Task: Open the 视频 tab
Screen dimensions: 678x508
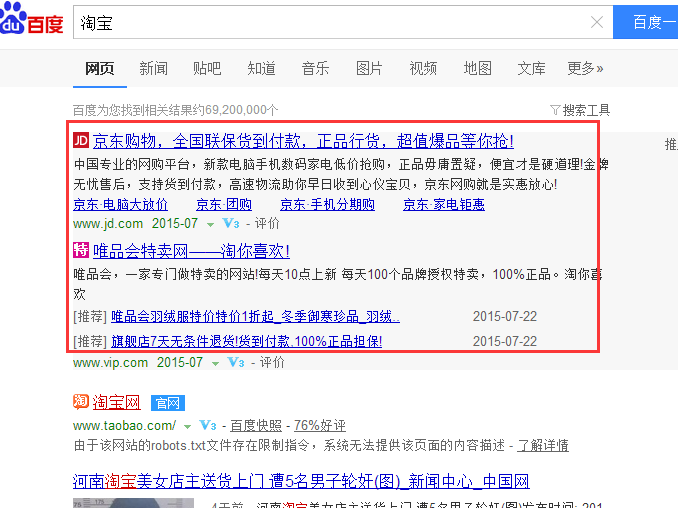Action: tap(423, 68)
